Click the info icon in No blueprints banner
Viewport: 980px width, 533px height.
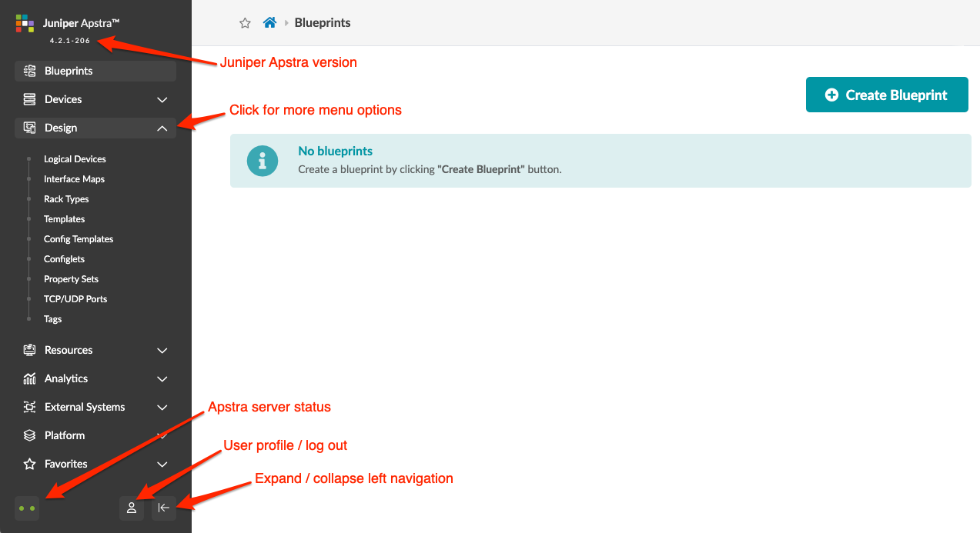click(x=262, y=161)
